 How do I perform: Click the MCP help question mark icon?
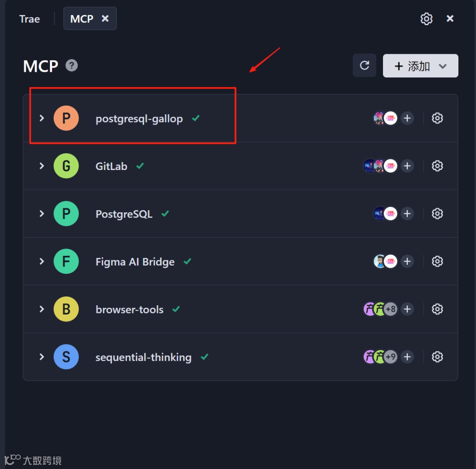click(x=72, y=66)
